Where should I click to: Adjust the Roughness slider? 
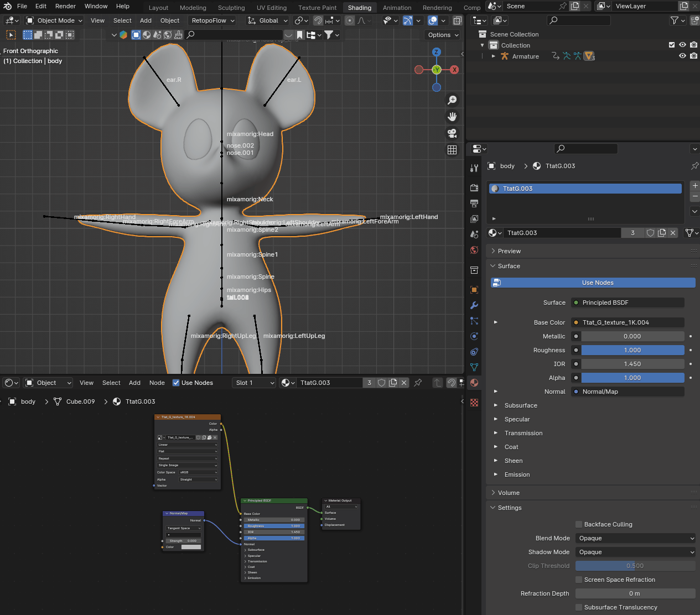(x=632, y=350)
